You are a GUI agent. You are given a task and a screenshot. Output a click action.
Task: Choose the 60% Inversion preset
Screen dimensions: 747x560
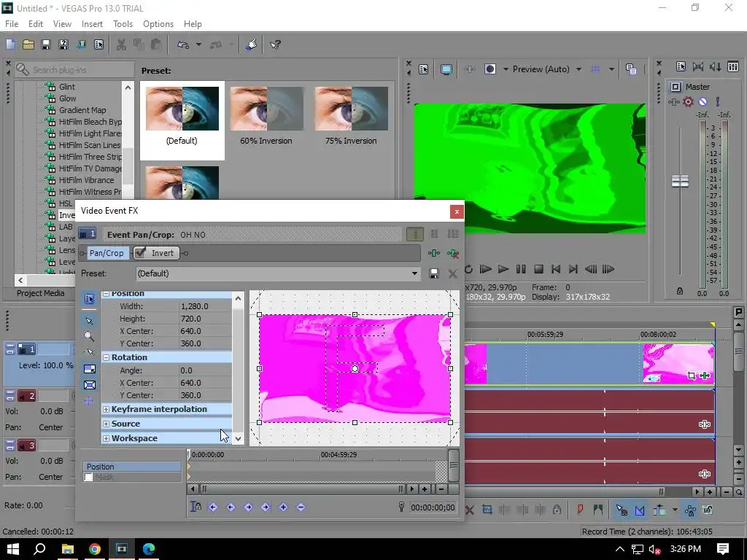266,116
